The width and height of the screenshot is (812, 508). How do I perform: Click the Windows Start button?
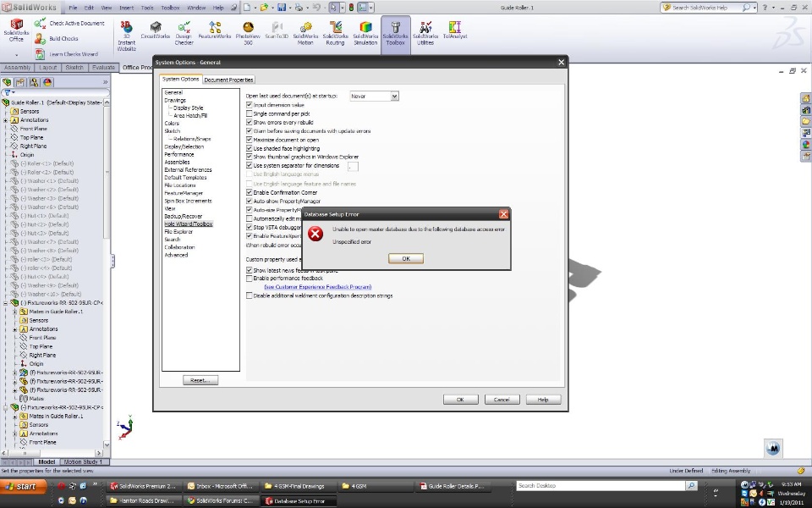(x=24, y=486)
